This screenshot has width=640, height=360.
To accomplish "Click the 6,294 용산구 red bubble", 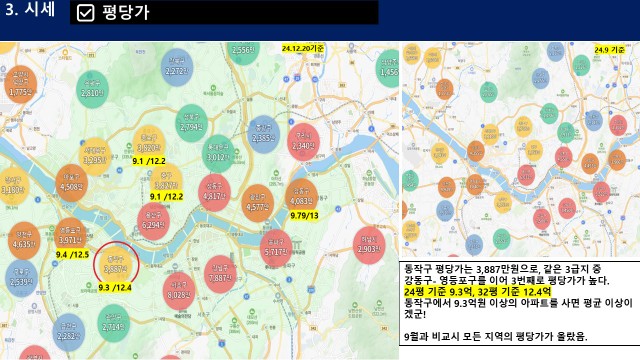I will [x=153, y=221].
